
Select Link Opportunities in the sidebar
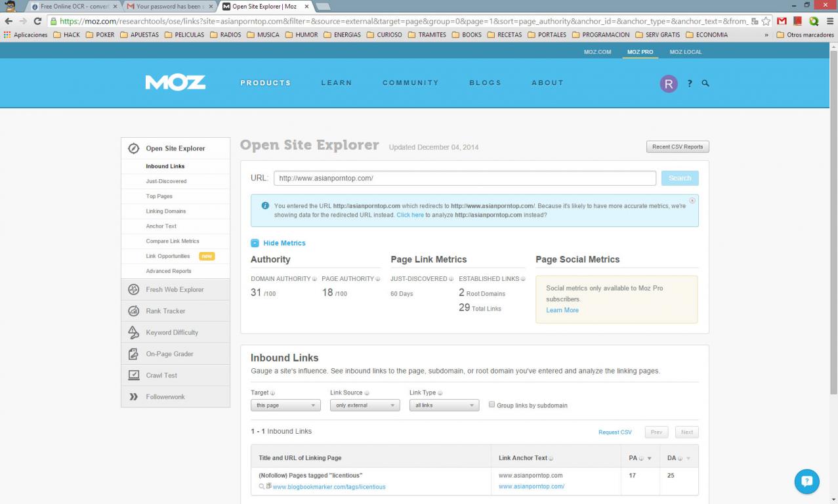click(x=168, y=256)
